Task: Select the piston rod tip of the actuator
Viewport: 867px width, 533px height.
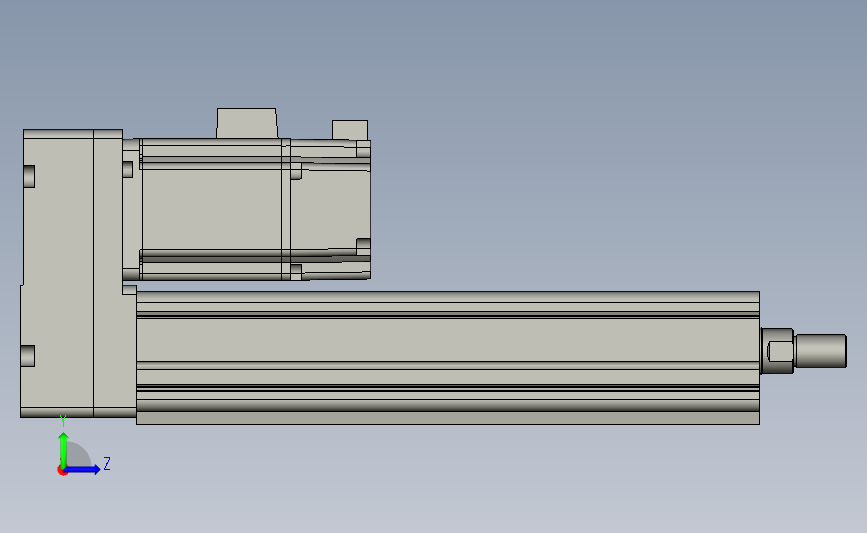Action: click(x=821, y=351)
